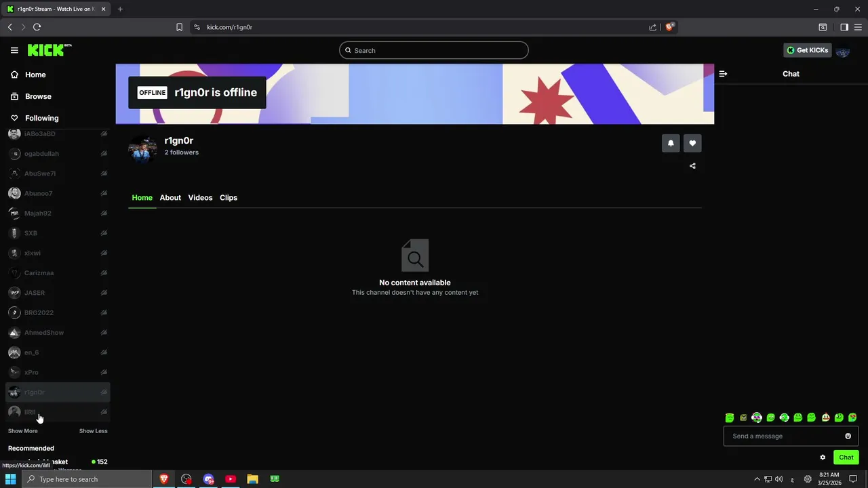Image resolution: width=868 pixels, height=488 pixels.
Task: Open Windows notification center
Action: coord(854,479)
